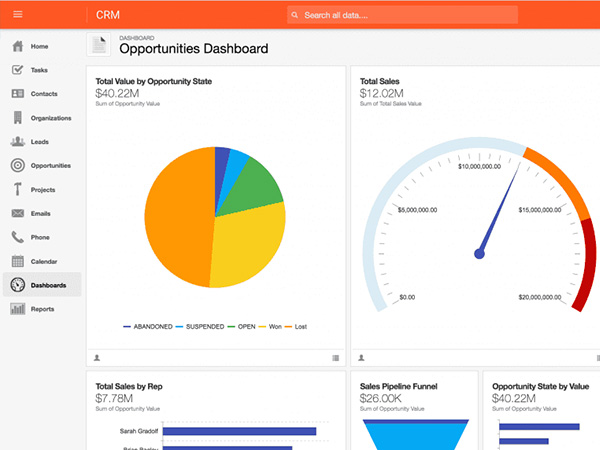The width and height of the screenshot is (600, 450).
Task: Click Opportunity State by Value title
Action: (540, 386)
